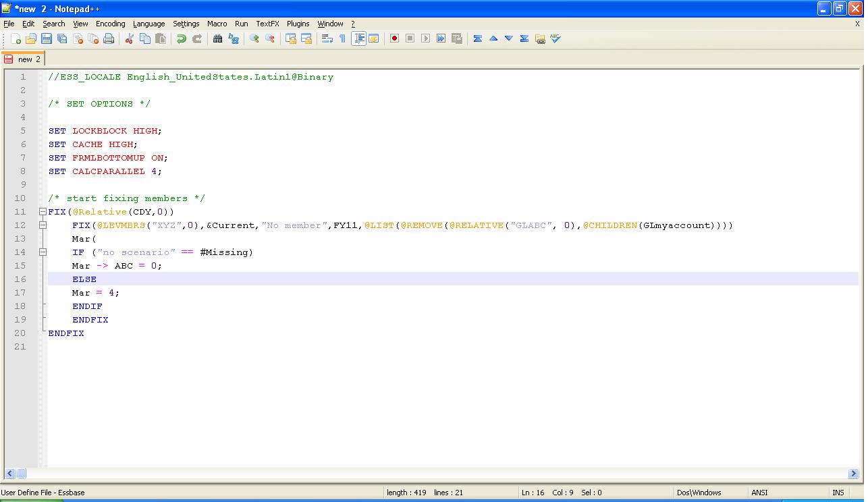This screenshot has height=502, width=868.
Task: Click the Stop Recording macro square
Action: (x=410, y=38)
